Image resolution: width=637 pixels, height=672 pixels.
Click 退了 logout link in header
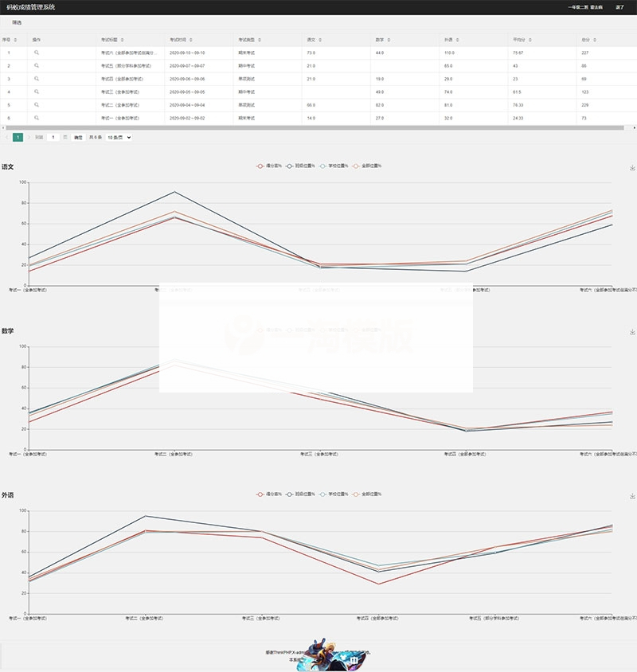(x=620, y=7)
